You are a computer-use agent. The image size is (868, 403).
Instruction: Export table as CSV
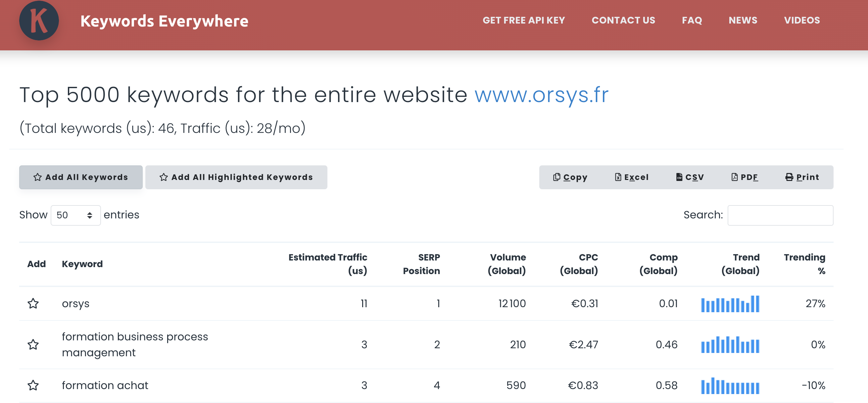tap(690, 177)
